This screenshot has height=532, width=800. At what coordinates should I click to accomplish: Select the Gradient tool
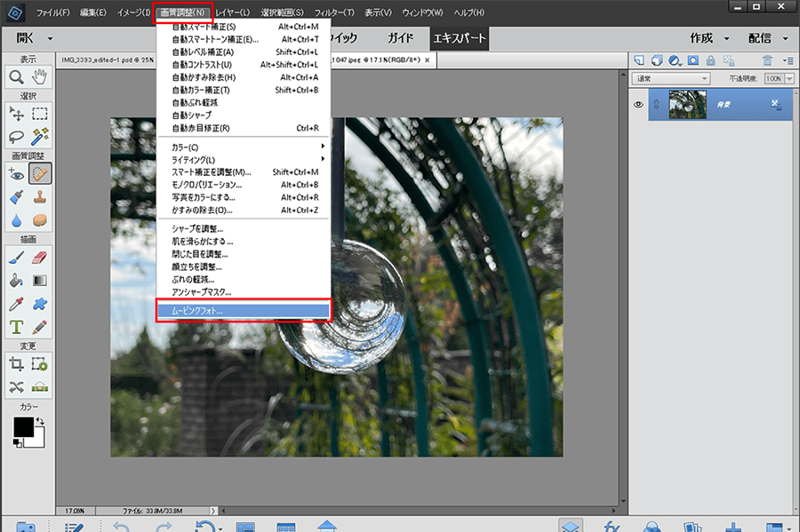tap(39, 281)
